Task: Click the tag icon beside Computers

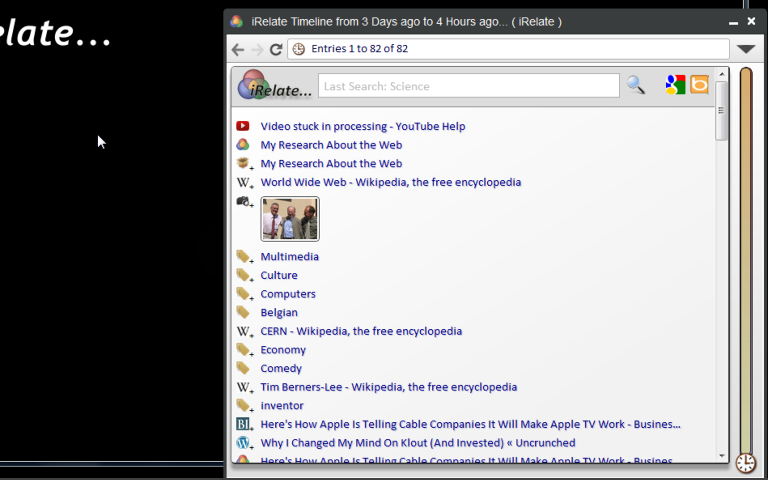Action: [244, 294]
